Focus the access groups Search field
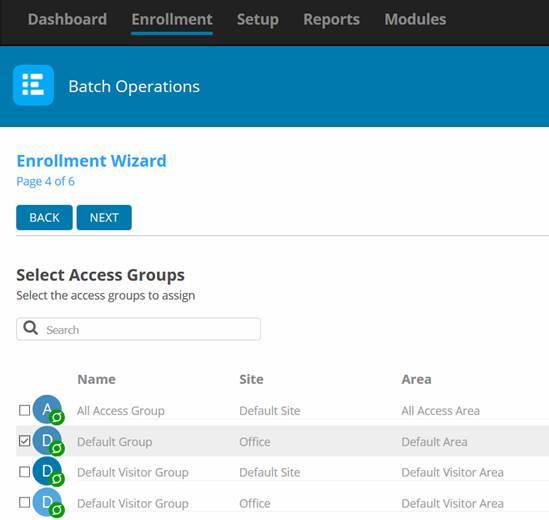 point(138,329)
